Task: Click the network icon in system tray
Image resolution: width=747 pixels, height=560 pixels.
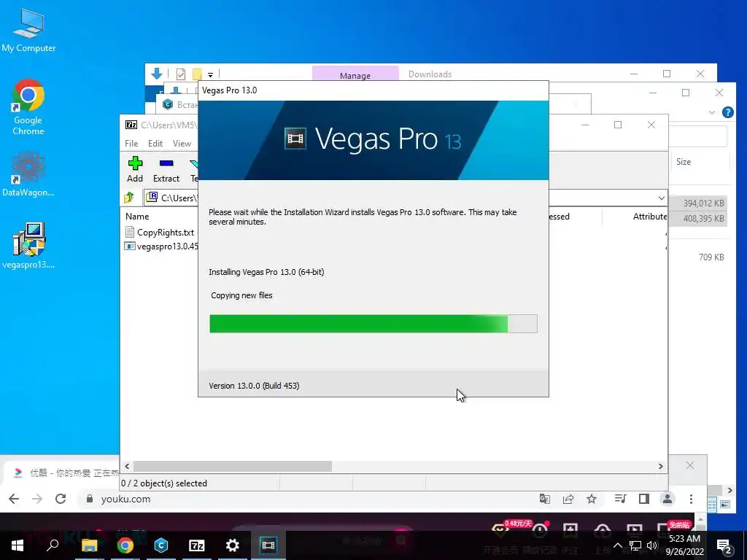Action: [635, 545]
